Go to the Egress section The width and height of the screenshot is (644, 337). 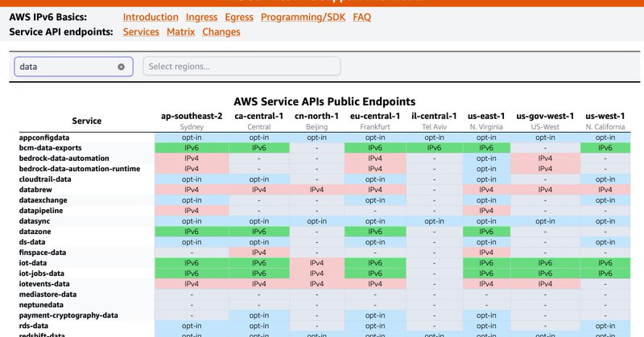(239, 17)
